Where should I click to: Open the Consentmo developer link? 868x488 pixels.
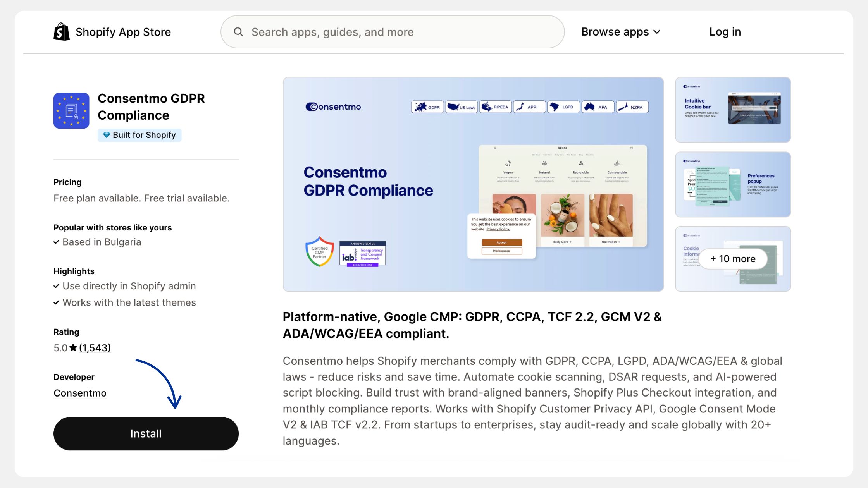pos(80,393)
